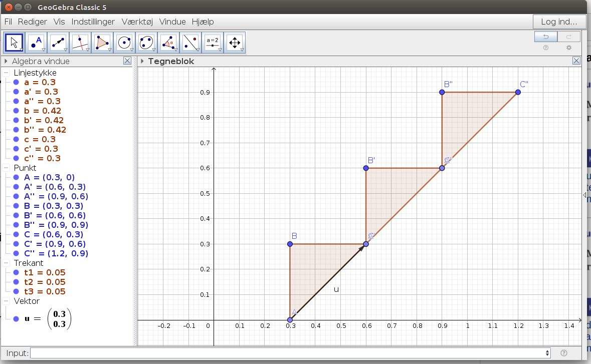This screenshot has height=364, width=591.
Task: Open the Indstillinger menu
Action: [x=93, y=22]
